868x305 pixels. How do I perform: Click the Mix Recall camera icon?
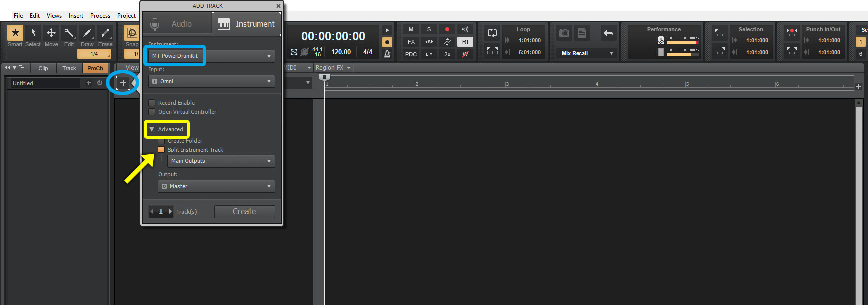564,33
